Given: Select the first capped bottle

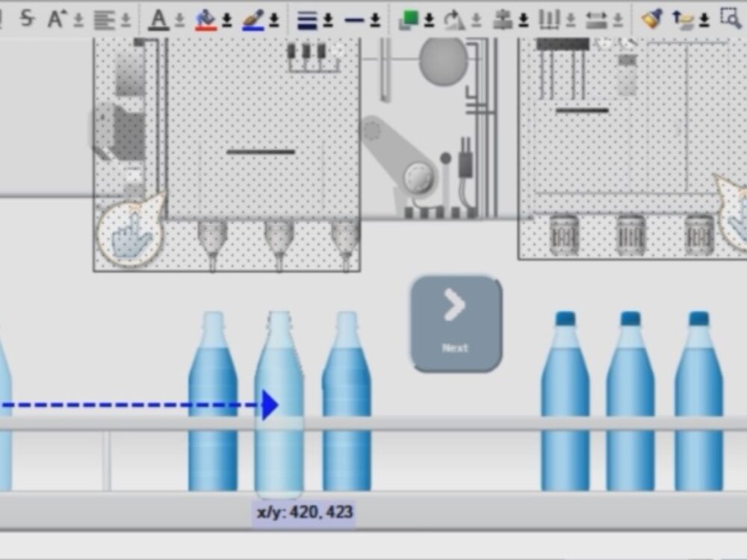Looking at the screenshot, I should click(565, 401).
